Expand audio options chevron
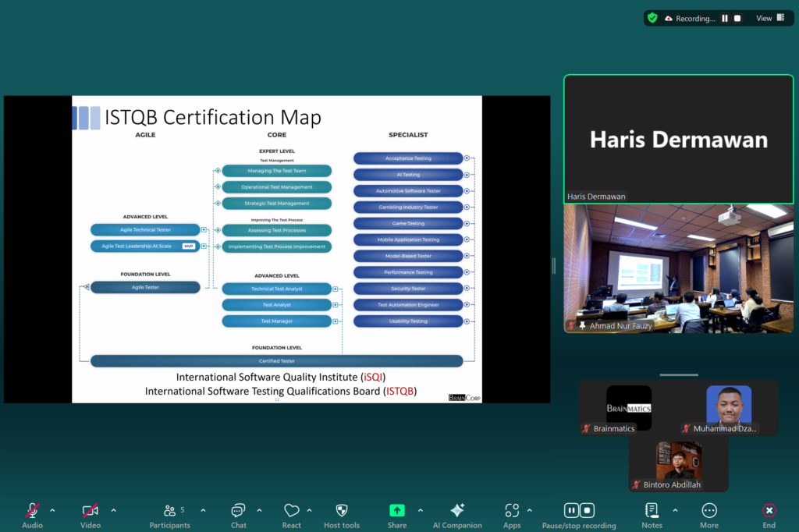799x532 pixels. [x=52, y=510]
